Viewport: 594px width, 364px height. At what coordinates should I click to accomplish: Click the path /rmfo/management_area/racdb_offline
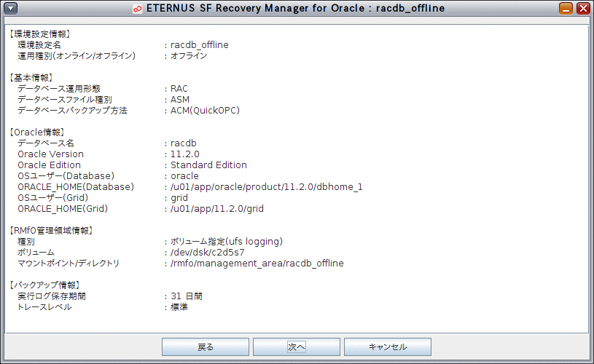coord(257,264)
